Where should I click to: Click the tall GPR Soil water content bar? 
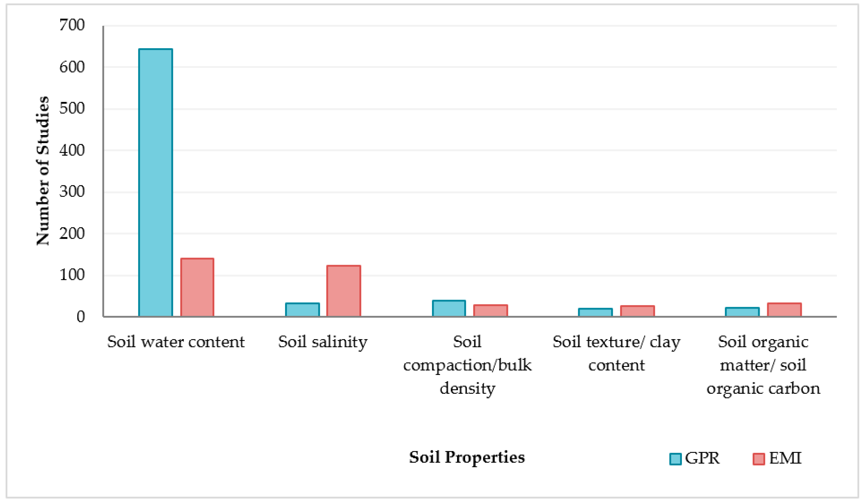pos(155,182)
